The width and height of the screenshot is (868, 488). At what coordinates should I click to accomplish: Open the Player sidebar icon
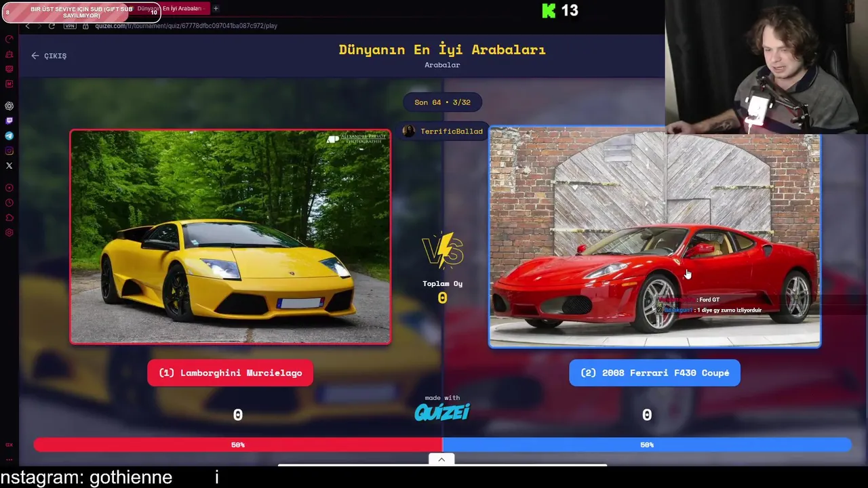(9, 188)
